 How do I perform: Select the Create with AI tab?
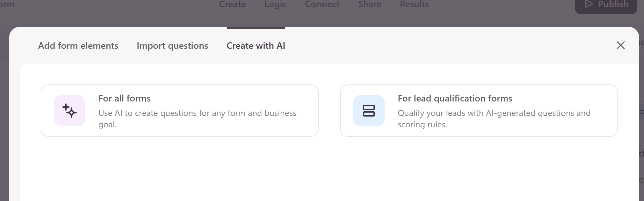click(256, 46)
